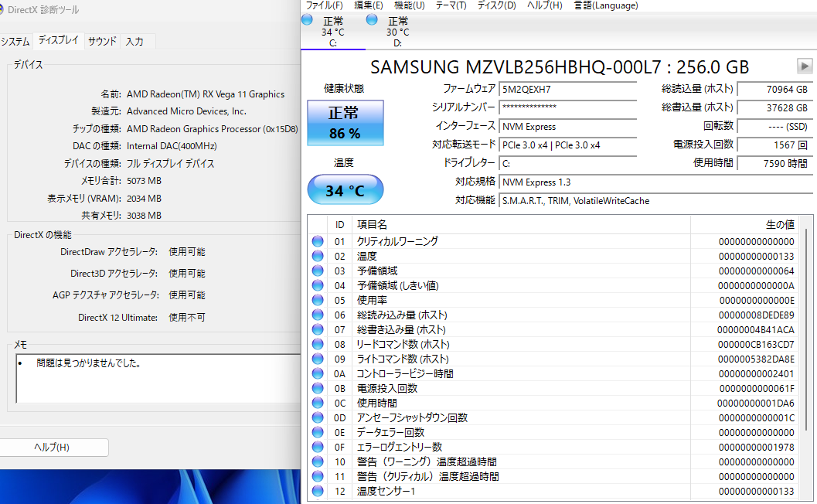Viewport: 817px width, 504px height.
Task: Select drive D: status orb in disk bar
Action: click(x=372, y=20)
